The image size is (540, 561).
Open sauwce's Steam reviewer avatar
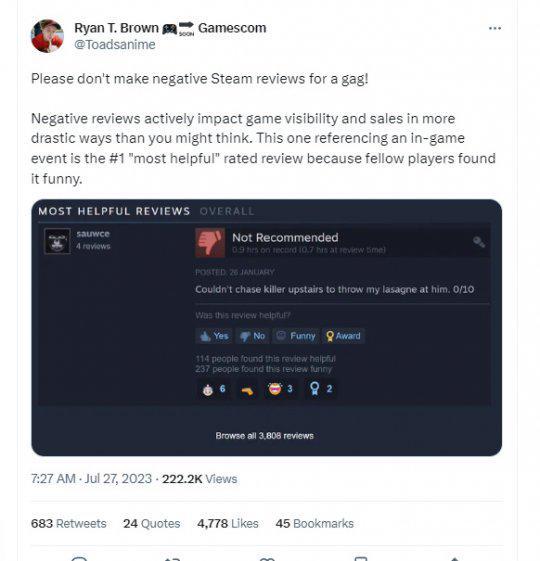click(x=57, y=241)
